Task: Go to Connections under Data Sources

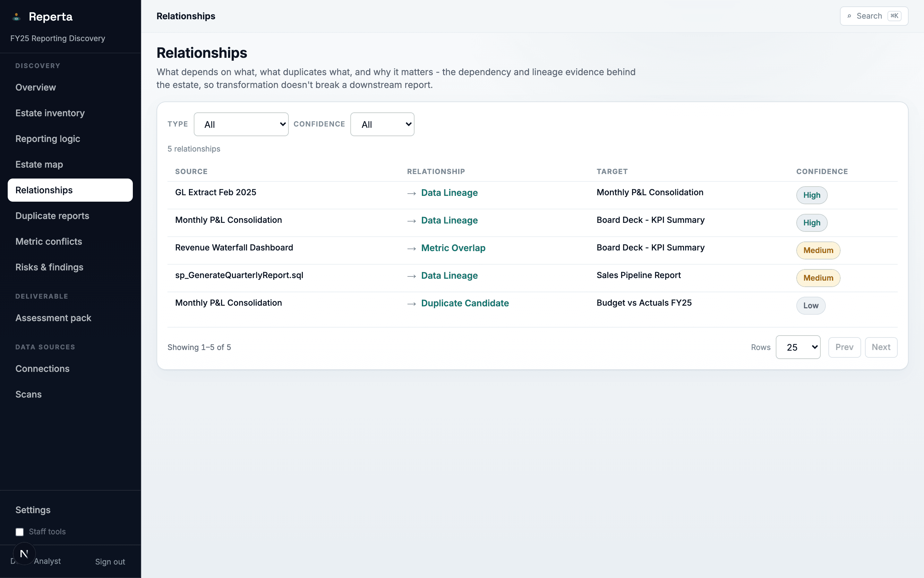Action: [x=70, y=369]
